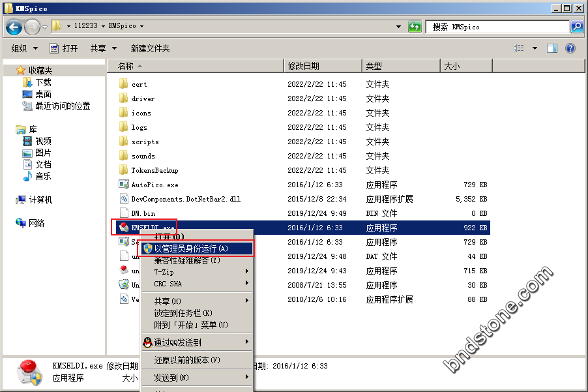Expand dropdown arrow after KMSpico breadcrumb
This screenshot has width=588, height=392.
141,26
